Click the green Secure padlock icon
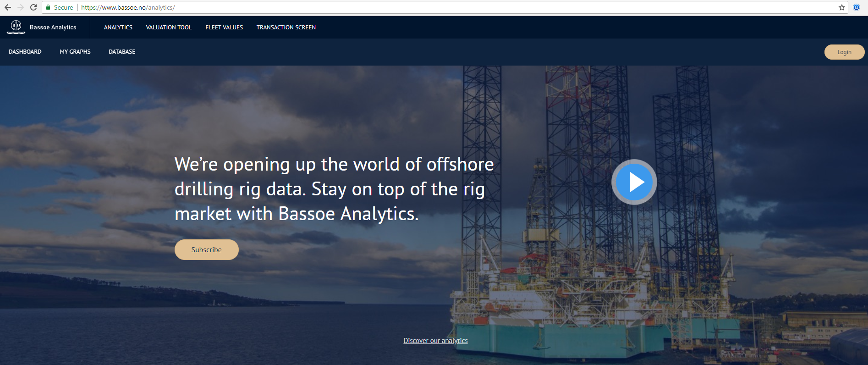 (48, 7)
